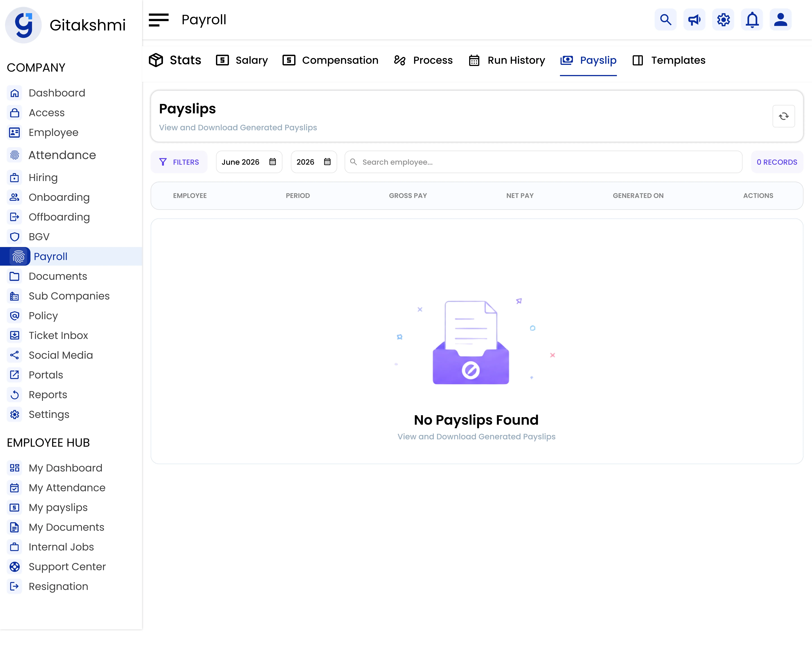Open the top bar settings gear
Image resolution: width=812 pixels, height=670 pixels.
tap(723, 20)
